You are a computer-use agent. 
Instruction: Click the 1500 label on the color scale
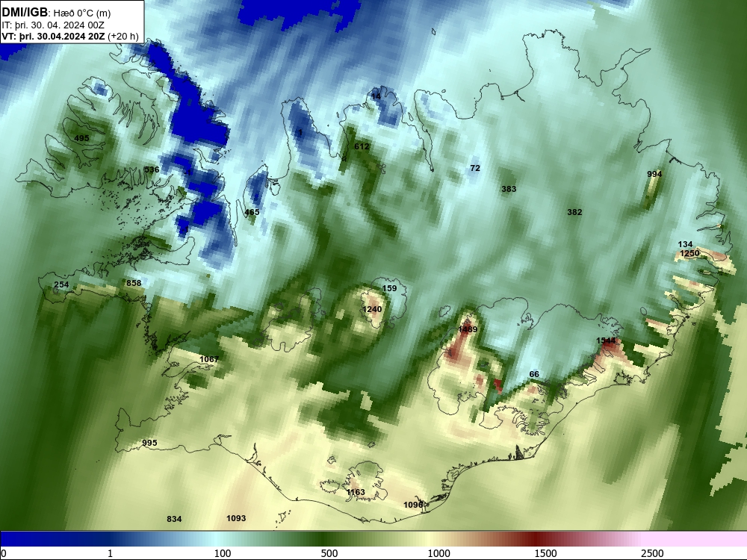coord(545,553)
